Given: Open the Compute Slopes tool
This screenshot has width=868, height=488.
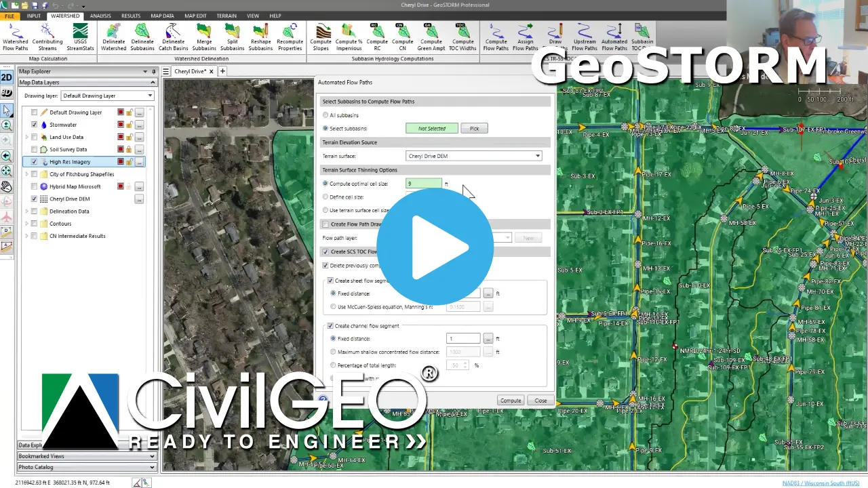Looking at the screenshot, I should [321, 37].
